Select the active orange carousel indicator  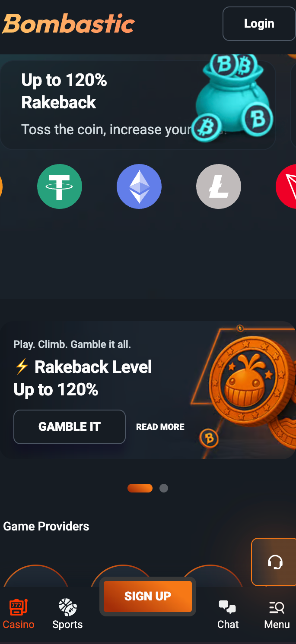point(140,488)
